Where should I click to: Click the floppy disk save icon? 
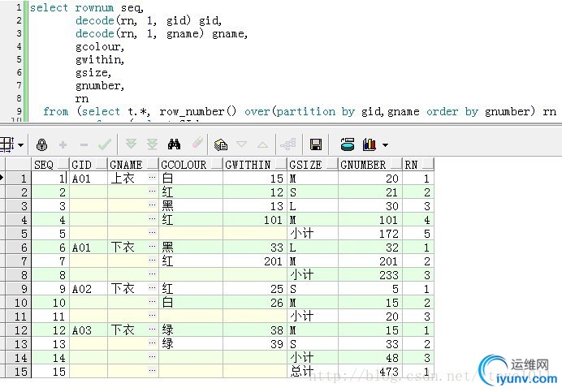(316, 144)
